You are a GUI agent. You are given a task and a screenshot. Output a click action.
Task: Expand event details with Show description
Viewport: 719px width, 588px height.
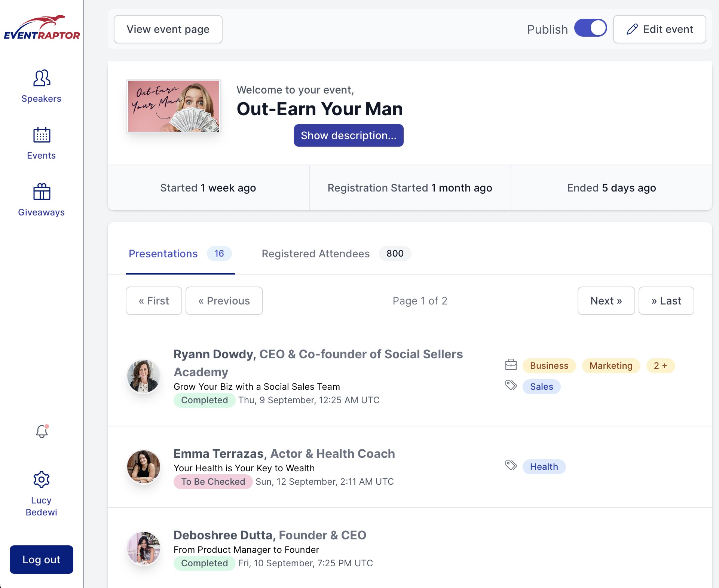(348, 135)
